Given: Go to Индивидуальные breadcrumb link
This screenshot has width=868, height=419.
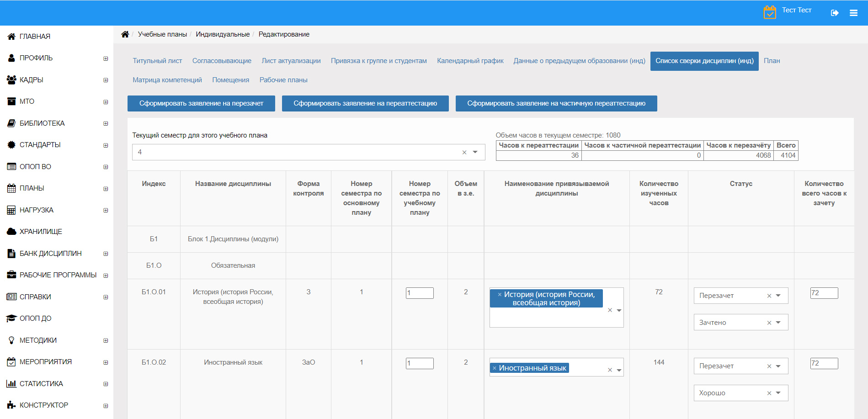Looking at the screenshot, I should click(223, 34).
